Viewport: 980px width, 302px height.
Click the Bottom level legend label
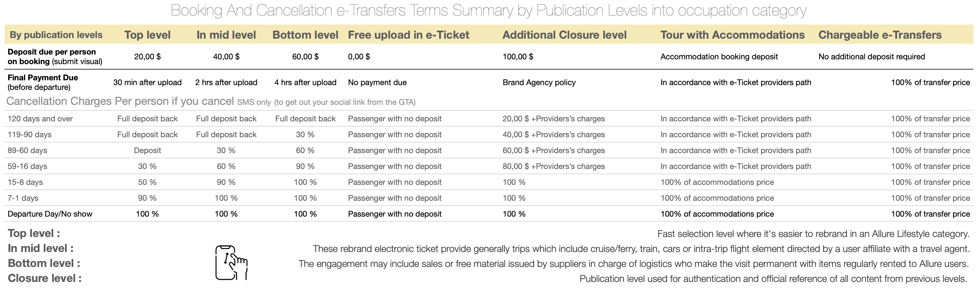44,263
